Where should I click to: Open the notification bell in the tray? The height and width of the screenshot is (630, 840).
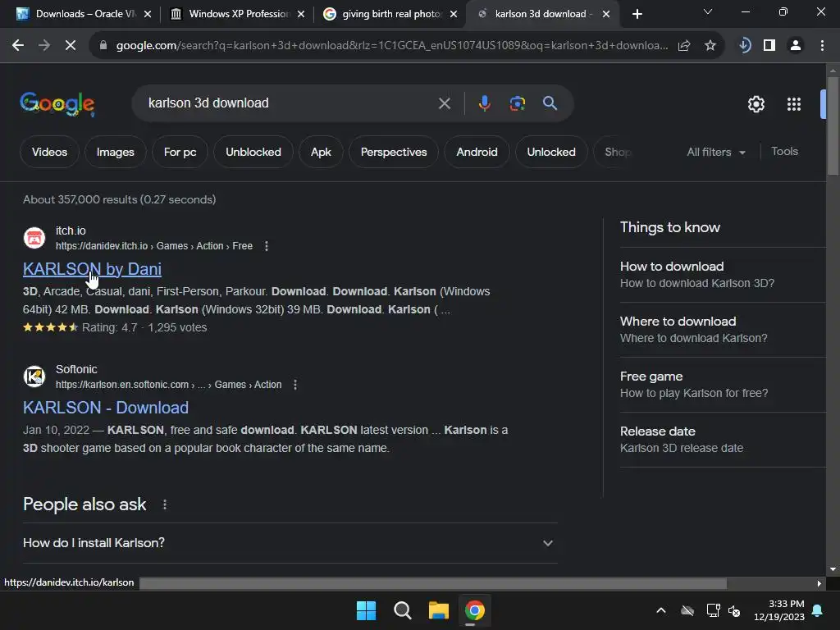point(818,610)
